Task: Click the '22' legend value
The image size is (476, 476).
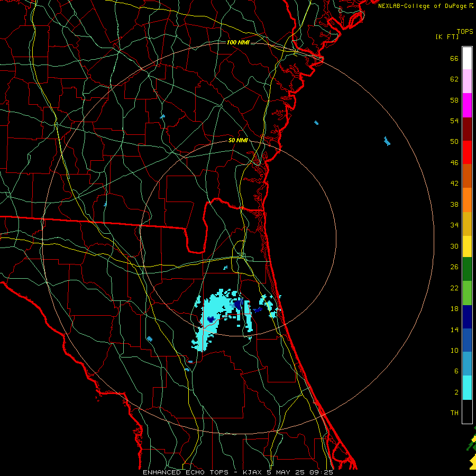Action: click(x=454, y=288)
